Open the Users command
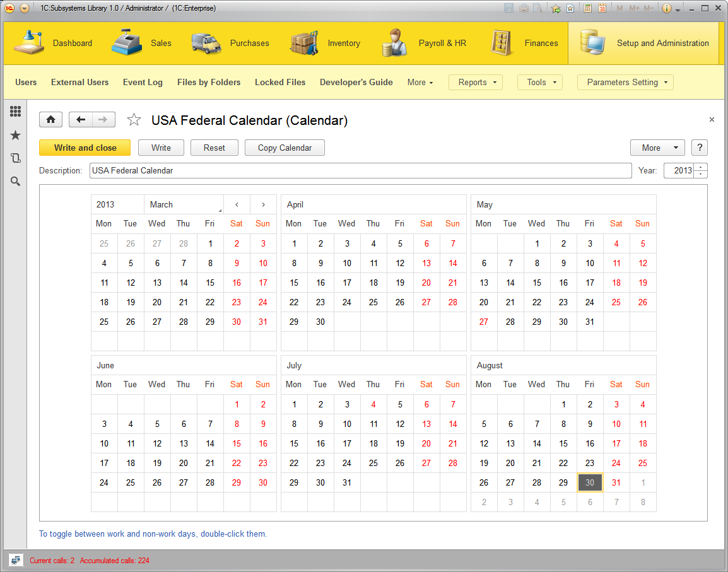728x572 pixels. tap(26, 82)
